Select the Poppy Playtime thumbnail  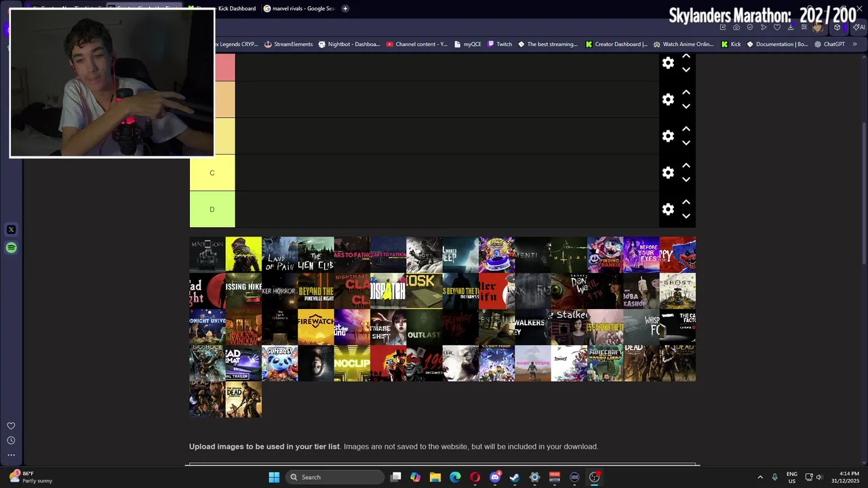pyautogui.click(x=677, y=255)
